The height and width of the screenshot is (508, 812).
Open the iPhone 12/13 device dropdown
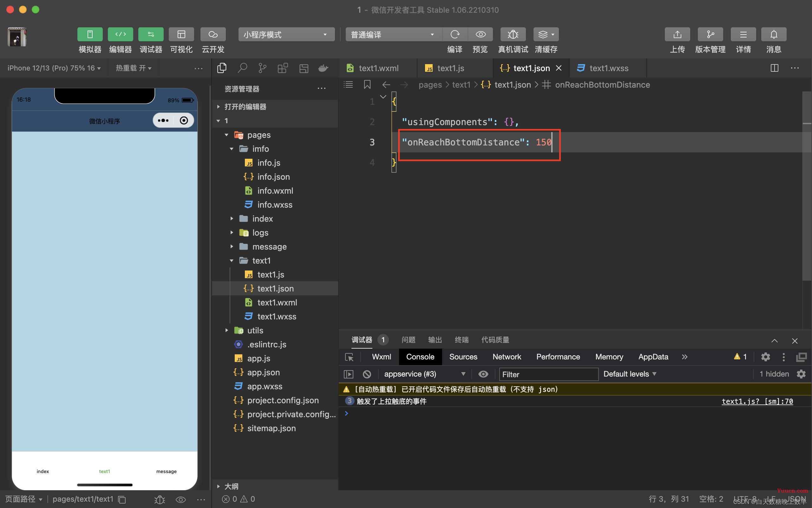tap(54, 68)
